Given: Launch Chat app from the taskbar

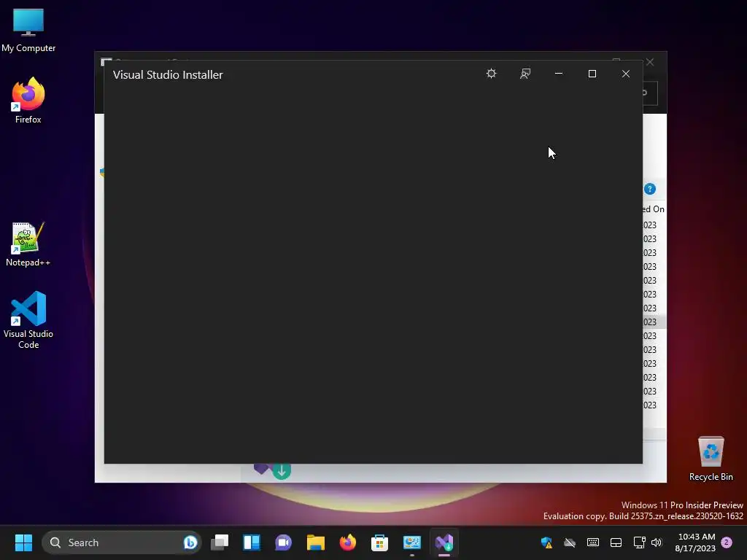Looking at the screenshot, I should tap(284, 542).
